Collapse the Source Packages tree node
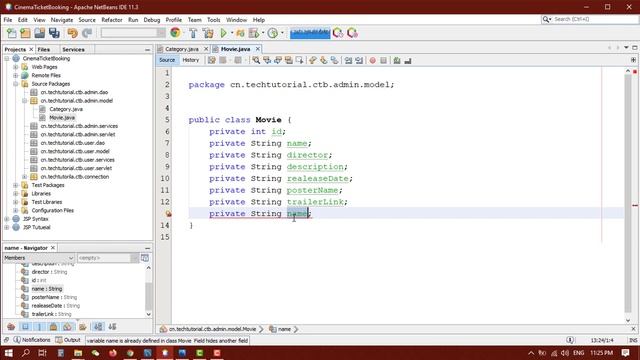 (16, 84)
